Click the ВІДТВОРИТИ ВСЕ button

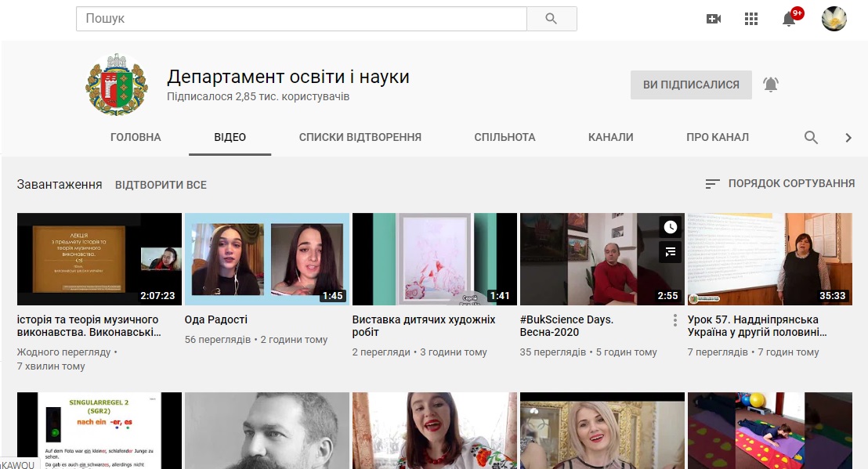coord(161,185)
